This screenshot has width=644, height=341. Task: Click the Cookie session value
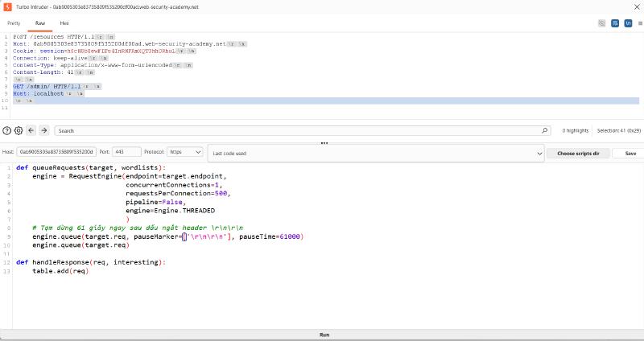[122, 51]
